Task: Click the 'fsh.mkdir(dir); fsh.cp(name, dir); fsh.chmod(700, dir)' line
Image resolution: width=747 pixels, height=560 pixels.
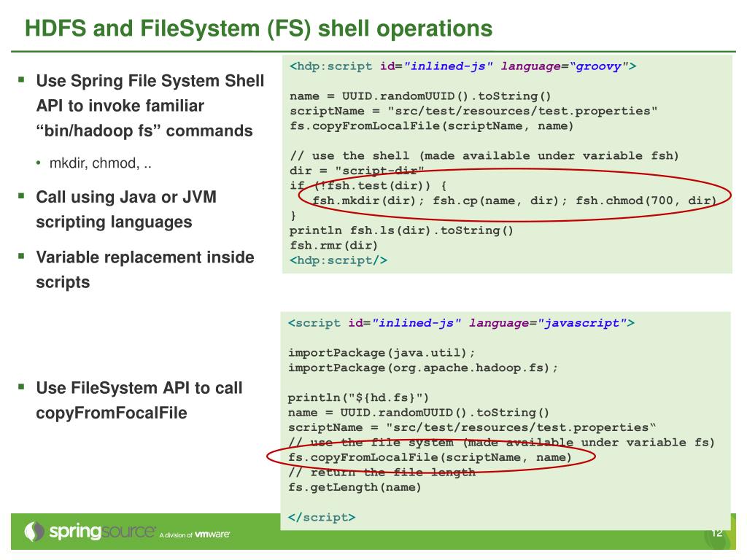Action: (514, 201)
